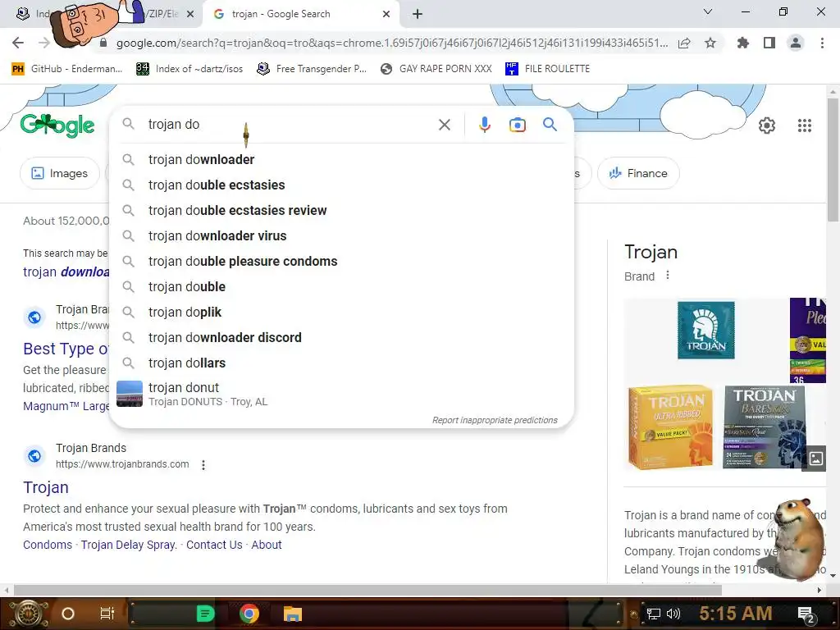
Task: Select suggestion trojan downloader discord
Action: [x=341, y=337]
